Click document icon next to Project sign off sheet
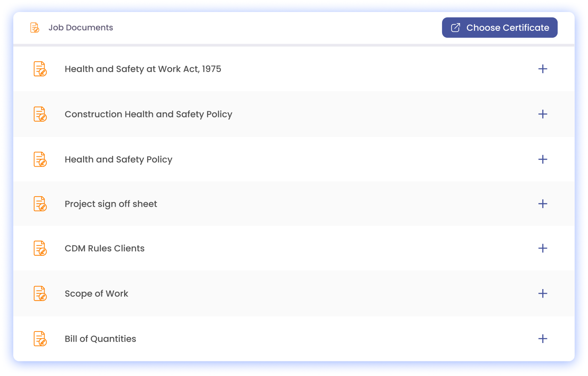Viewport: 588px width, 376px height. point(40,204)
